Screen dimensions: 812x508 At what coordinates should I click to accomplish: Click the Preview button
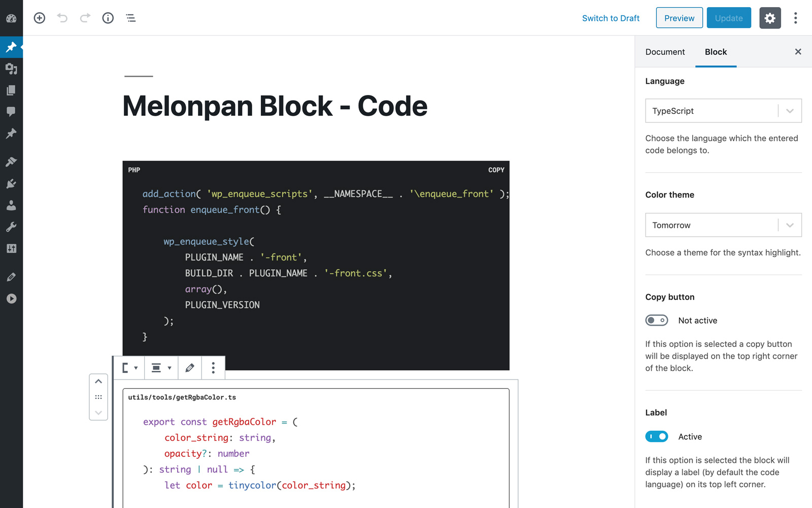coord(679,18)
